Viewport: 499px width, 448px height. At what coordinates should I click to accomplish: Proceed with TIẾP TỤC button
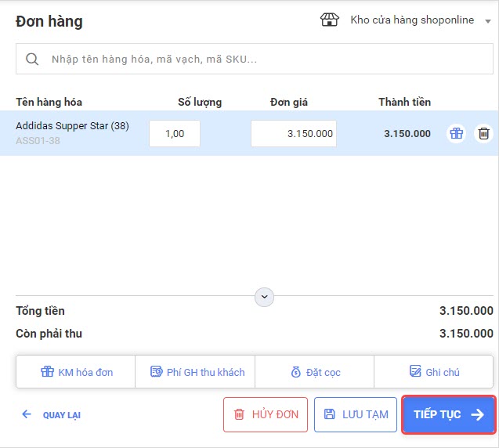point(449,414)
